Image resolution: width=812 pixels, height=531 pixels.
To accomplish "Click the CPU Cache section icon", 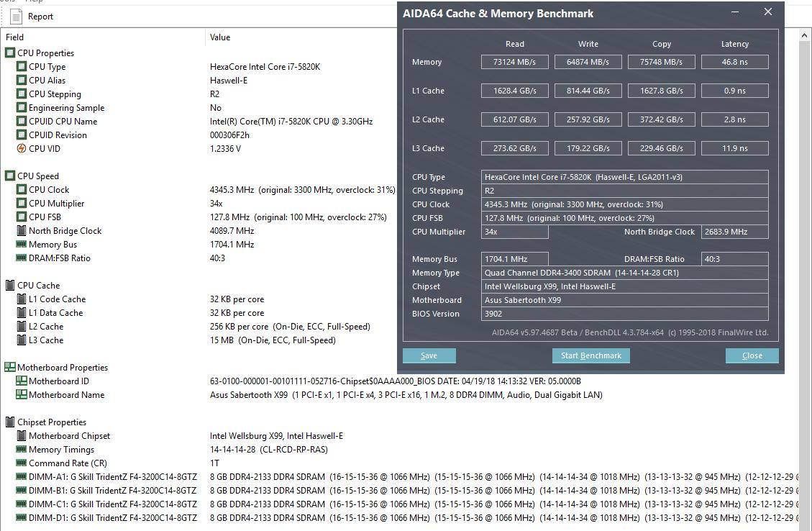I will (x=10, y=285).
